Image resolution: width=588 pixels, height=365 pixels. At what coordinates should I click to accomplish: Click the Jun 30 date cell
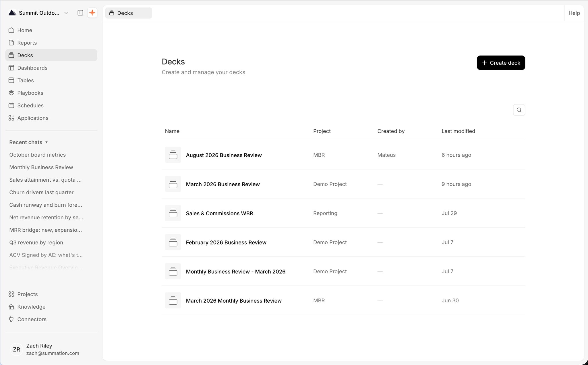[x=450, y=300]
